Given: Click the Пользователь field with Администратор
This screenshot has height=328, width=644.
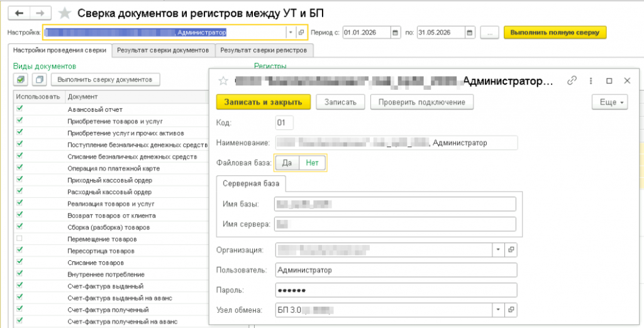Looking at the screenshot, I should (x=396, y=270).
